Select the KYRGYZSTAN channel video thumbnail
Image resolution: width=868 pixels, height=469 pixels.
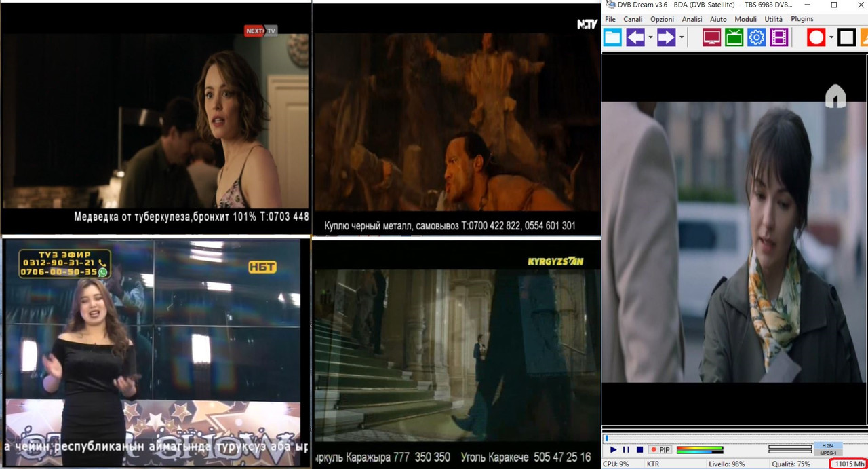456,354
